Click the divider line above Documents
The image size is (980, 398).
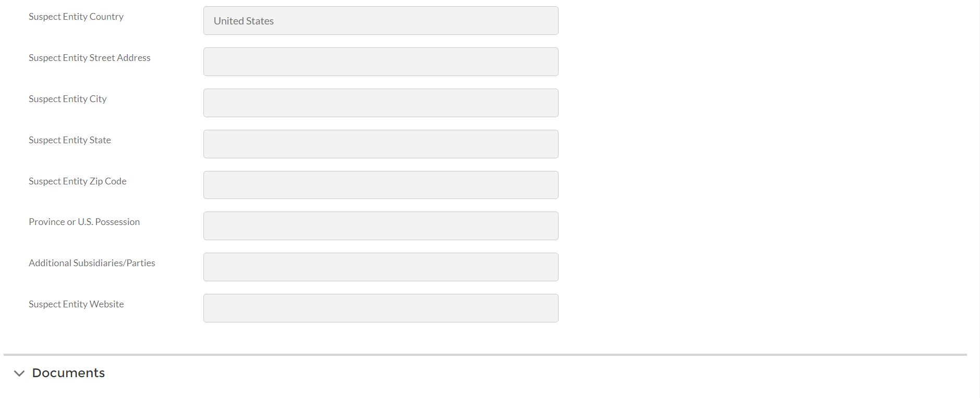[x=485, y=355]
